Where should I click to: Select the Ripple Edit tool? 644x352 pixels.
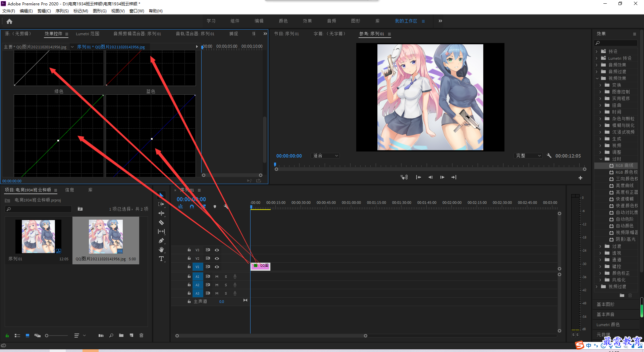point(161,213)
